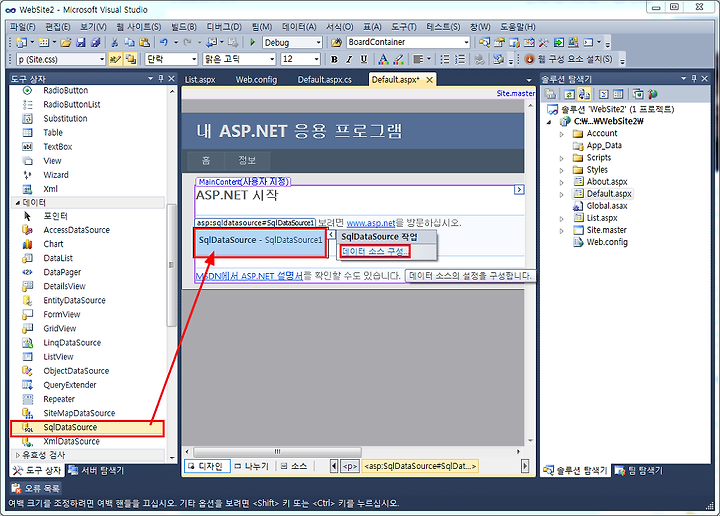Switch to the Default.aspx.cs tab
720x516 pixels.
(325, 80)
